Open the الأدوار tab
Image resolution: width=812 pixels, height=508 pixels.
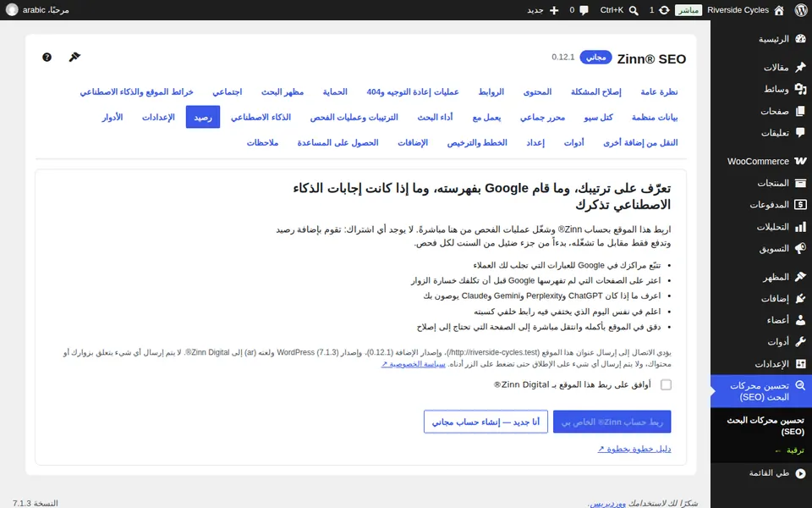(112, 117)
